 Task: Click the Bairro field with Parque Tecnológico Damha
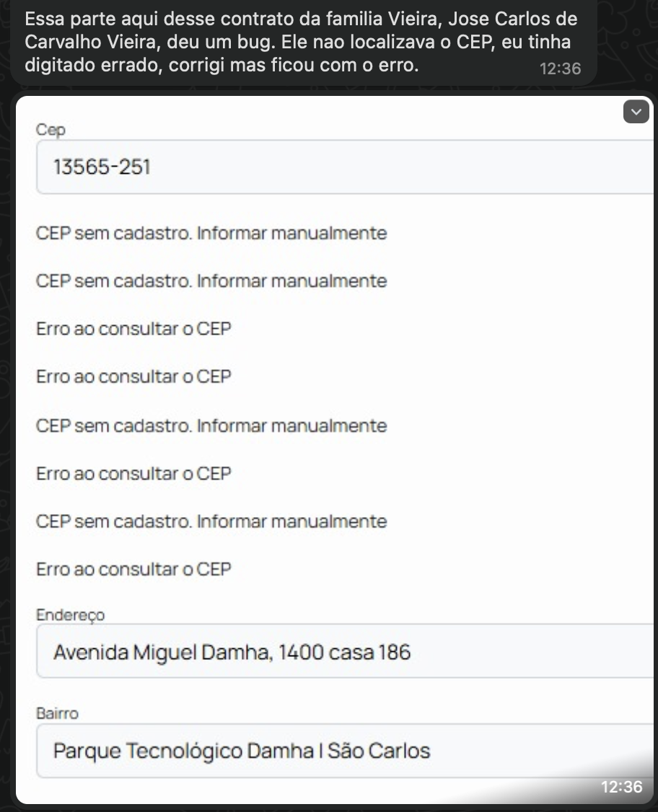(345, 751)
